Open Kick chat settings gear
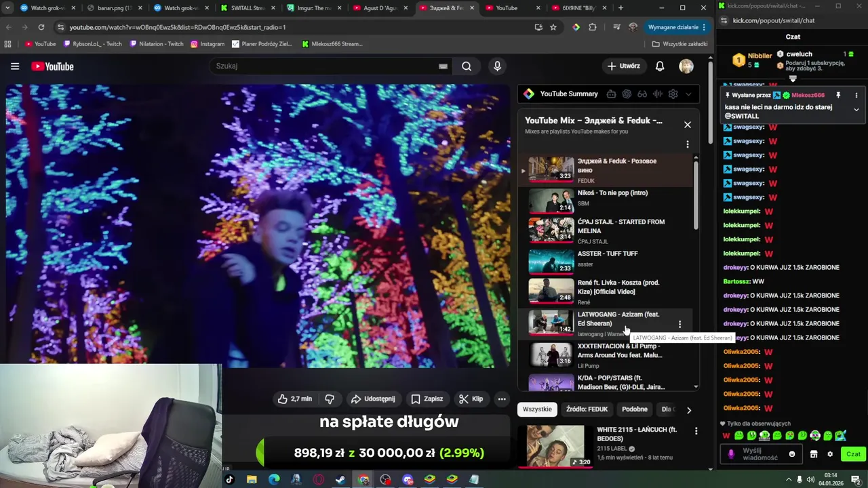The image size is (868, 488). pyautogui.click(x=830, y=454)
